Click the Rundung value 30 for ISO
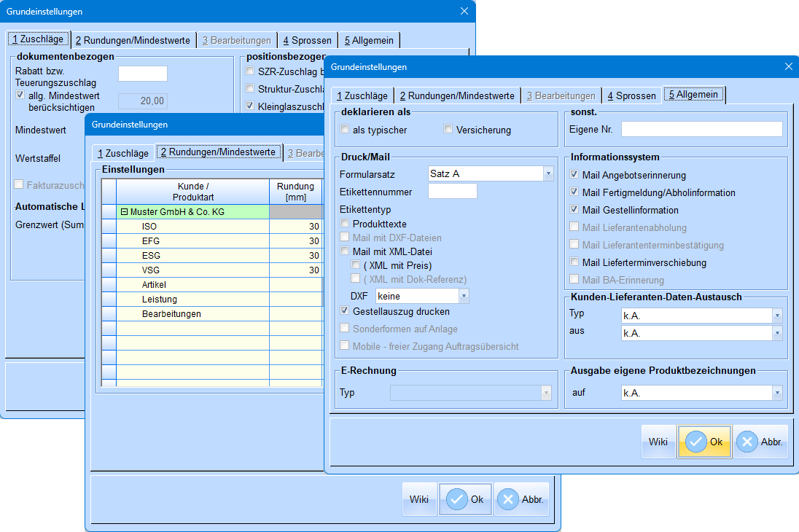The height and width of the screenshot is (532, 799). tap(296, 226)
